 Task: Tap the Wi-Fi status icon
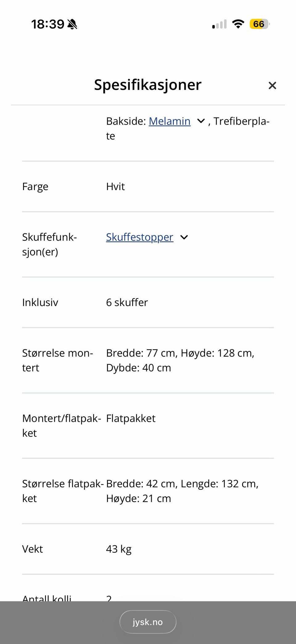coord(238,24)
